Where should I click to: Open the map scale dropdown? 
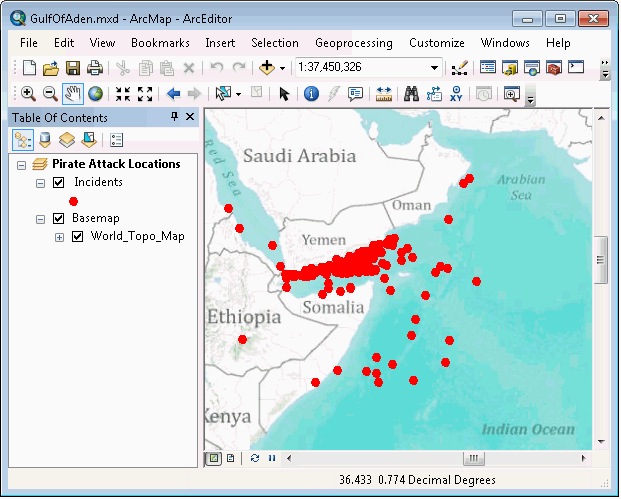[x=434, y=68]
